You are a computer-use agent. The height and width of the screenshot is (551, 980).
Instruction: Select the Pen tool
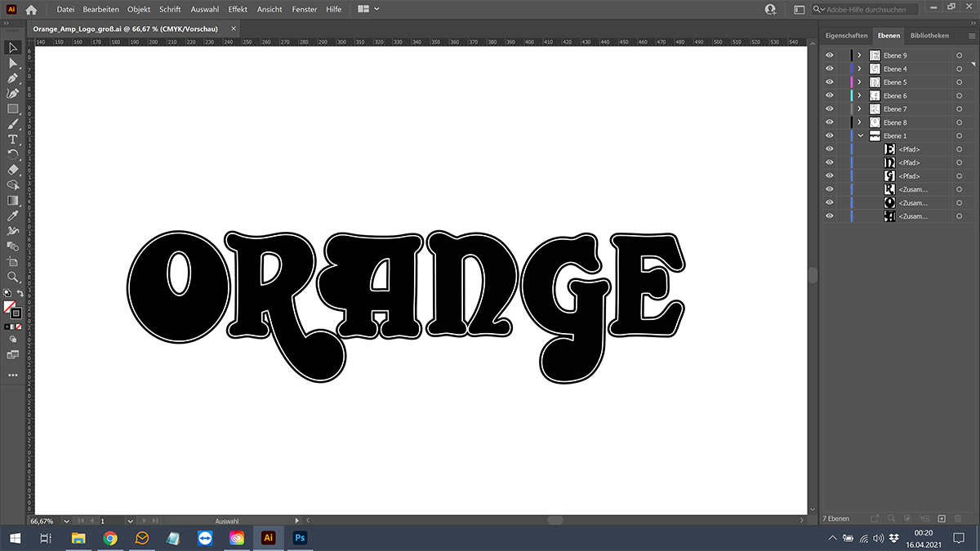tap(13, 78)
